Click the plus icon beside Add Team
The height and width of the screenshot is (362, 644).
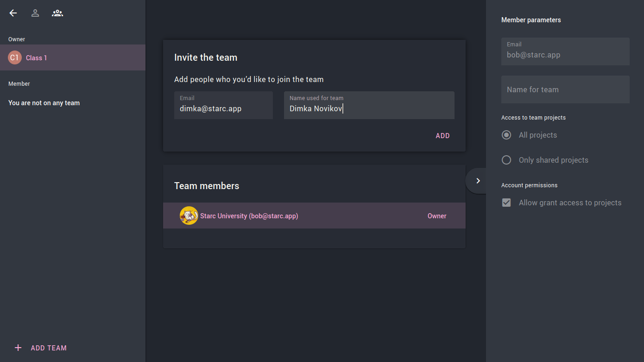pyautogui.click(x=18, y=348)
